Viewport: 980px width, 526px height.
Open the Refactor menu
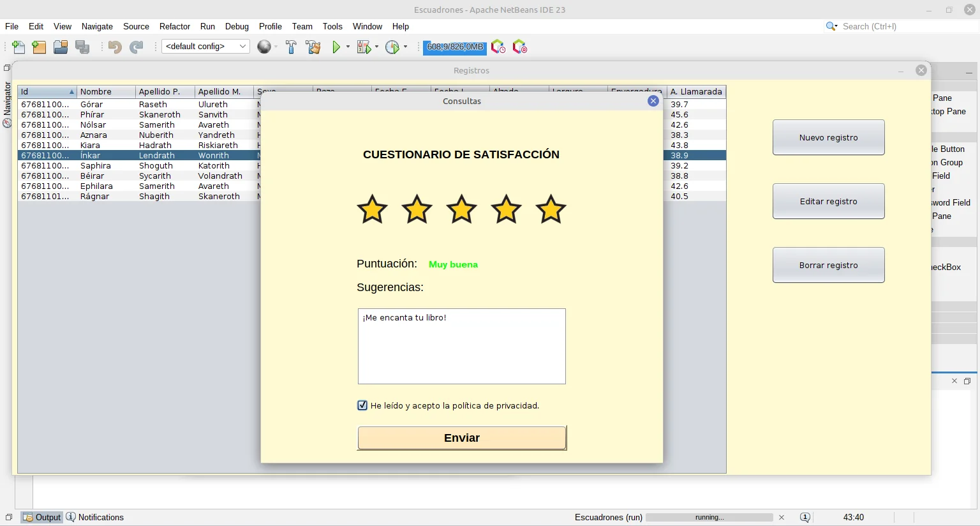(174, 26)
